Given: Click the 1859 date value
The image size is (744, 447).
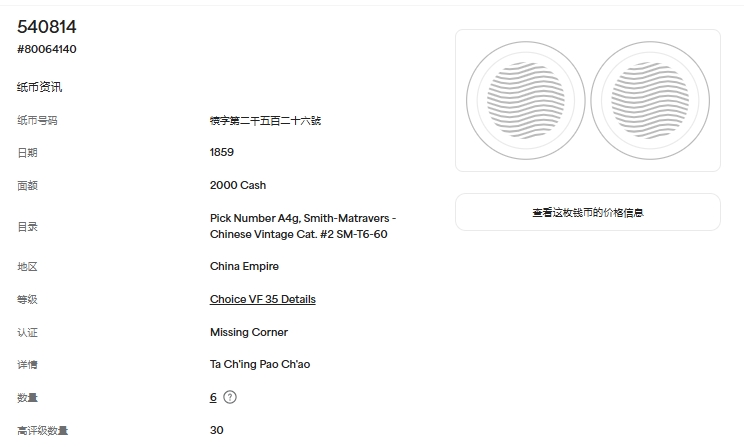Looking at the screenshot, I should click(x=222, y=152).
